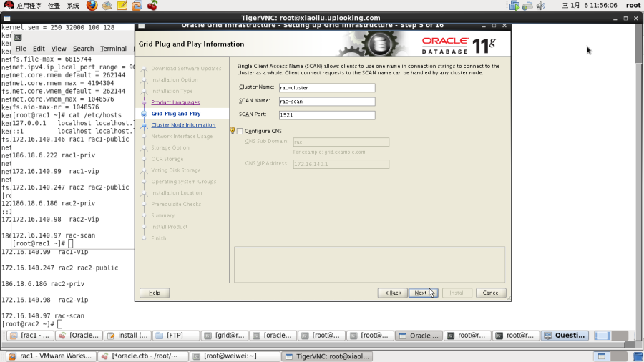Open the terminal Edit menu
The height and width of the screenshot is (362, 644).
click(39, 49)
